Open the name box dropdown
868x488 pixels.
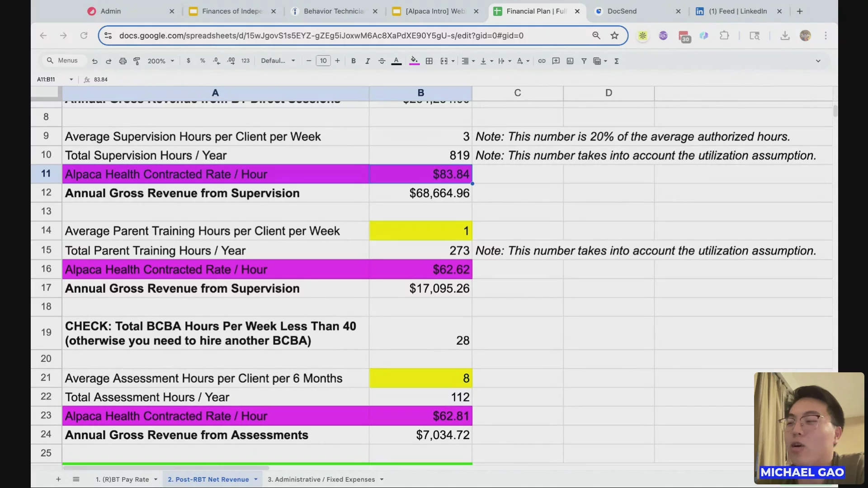pyautogui.click(x=71, y=80)
